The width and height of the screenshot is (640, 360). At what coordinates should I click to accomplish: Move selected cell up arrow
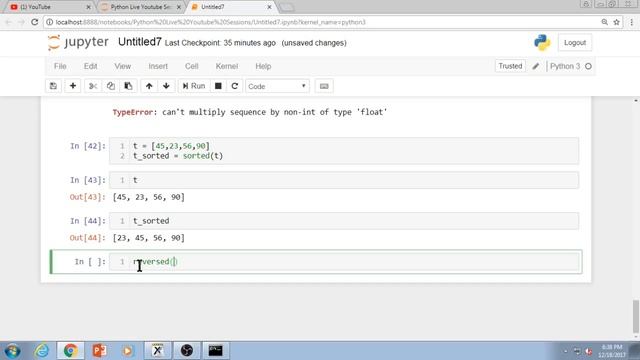pos(149,86)
